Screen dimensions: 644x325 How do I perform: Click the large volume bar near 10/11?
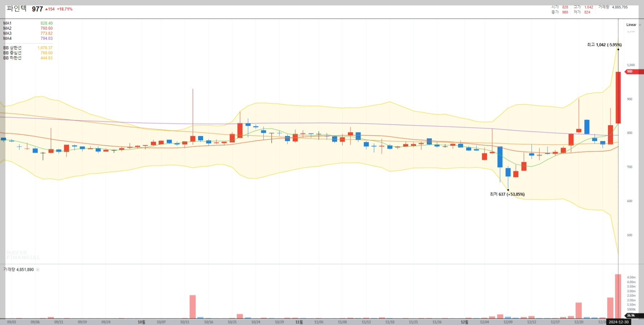pyautogui.click(x=193, y=307)
